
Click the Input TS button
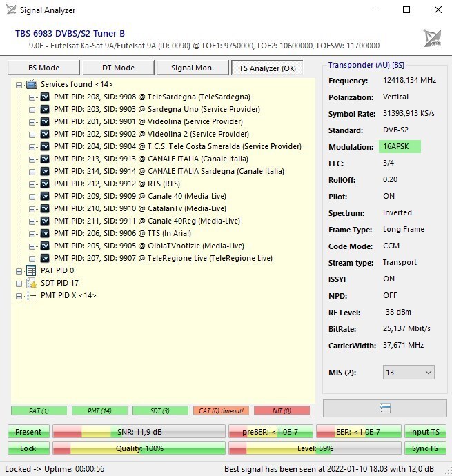[x=425, y=432]
